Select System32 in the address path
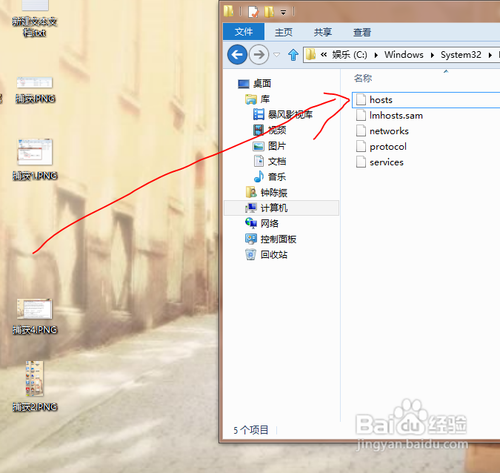The image size is (500, 473). [461, 55]
